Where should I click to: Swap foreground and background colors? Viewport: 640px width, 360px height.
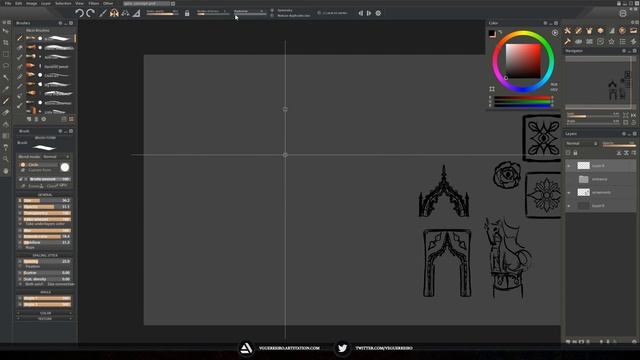500,32
